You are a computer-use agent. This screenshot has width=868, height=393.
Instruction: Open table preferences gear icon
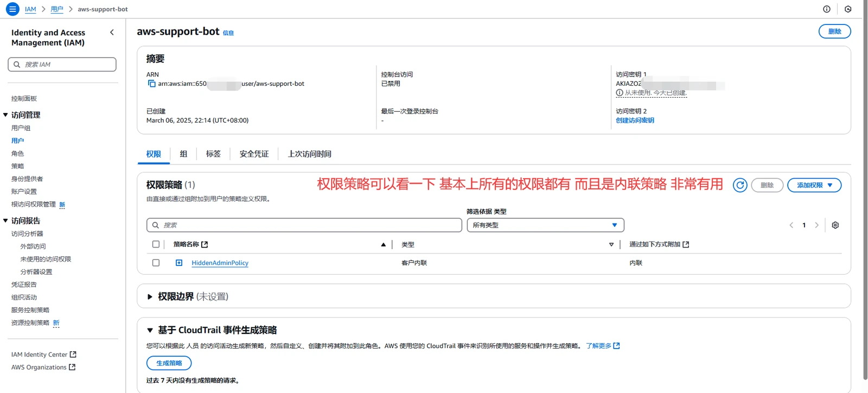pyautogui.click(x=835, y=225)
